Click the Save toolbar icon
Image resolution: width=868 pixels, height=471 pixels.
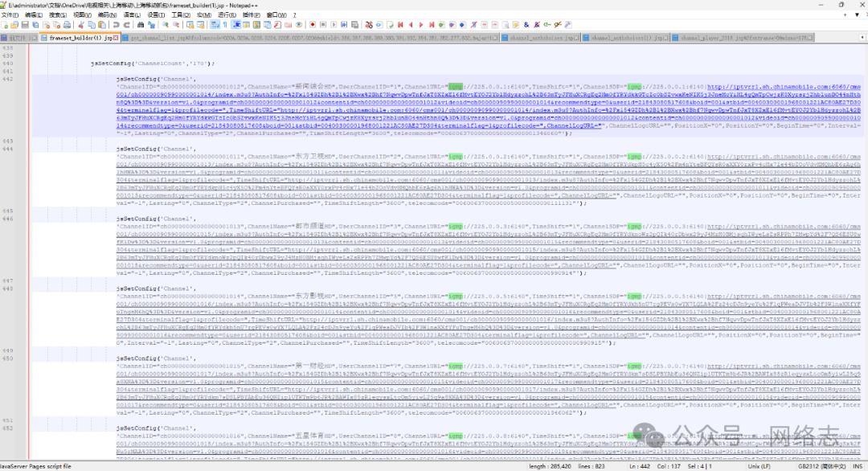[25, 25]
